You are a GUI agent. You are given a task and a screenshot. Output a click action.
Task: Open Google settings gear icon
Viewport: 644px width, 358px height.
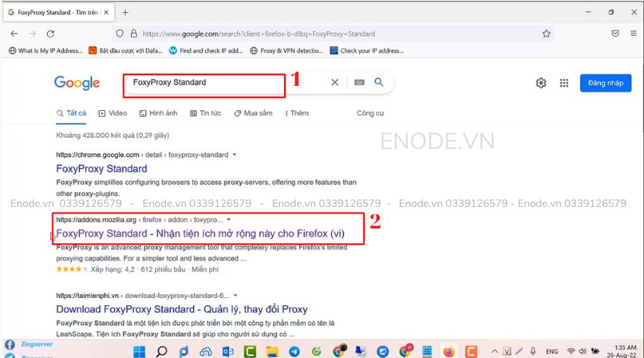pos(541,83)
